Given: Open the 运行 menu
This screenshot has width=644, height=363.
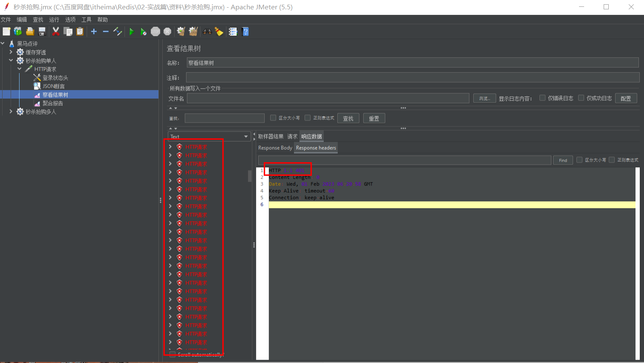Looking at the screenshot, I should point(54,20).
